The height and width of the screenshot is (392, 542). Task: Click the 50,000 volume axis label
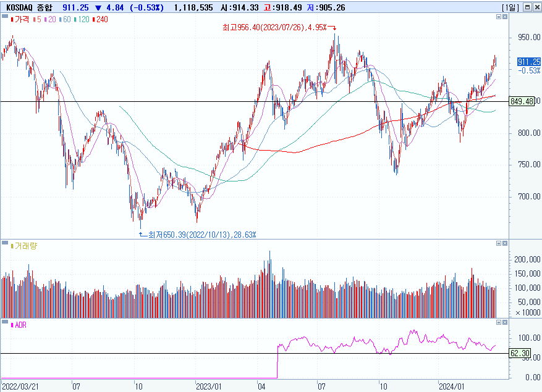(530, 302)
